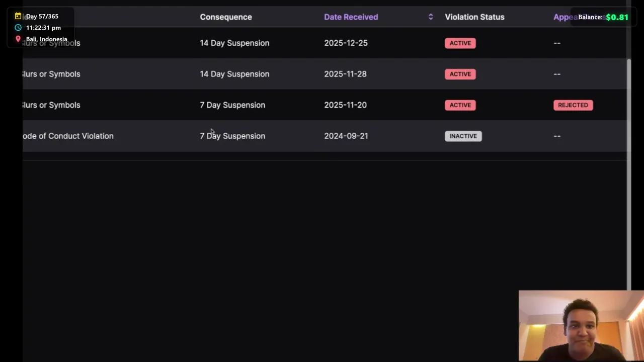Click the $0.81 balance display

[x=617, y=17]
